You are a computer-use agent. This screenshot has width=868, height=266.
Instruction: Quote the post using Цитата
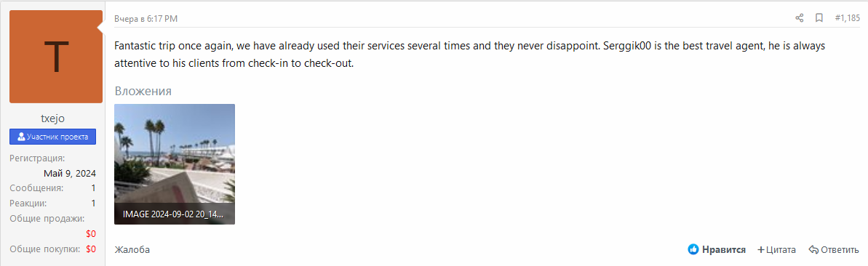[x=776, y=250]
